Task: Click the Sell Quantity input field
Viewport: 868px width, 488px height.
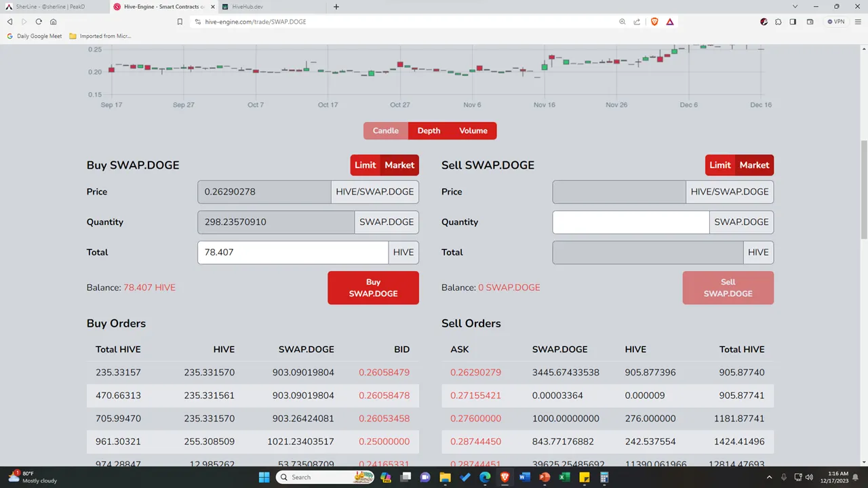Action: [x=631, y=222]
